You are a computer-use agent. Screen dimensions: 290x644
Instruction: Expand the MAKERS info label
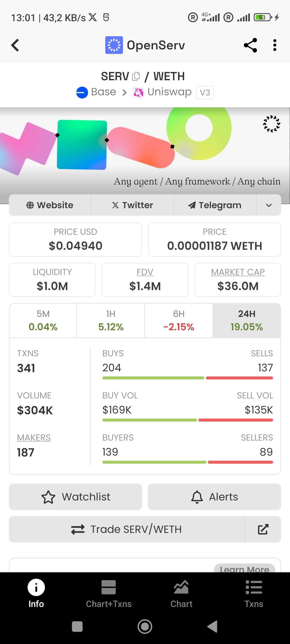34,438
